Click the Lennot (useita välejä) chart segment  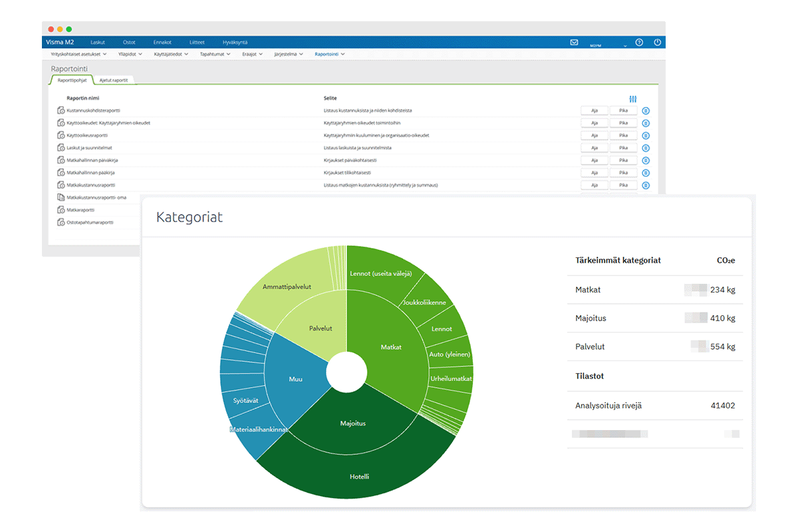click(x=380, y=273)
